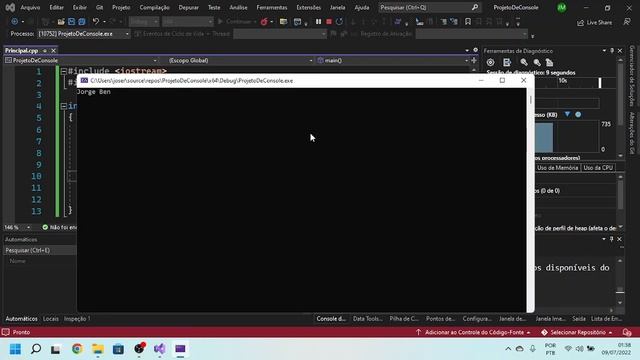Image resolution: width=640 pixels, height=360 pixels.
Task: Click the console window vertical scrollbar
Action: pyautogui.click(x=530, y=200)
